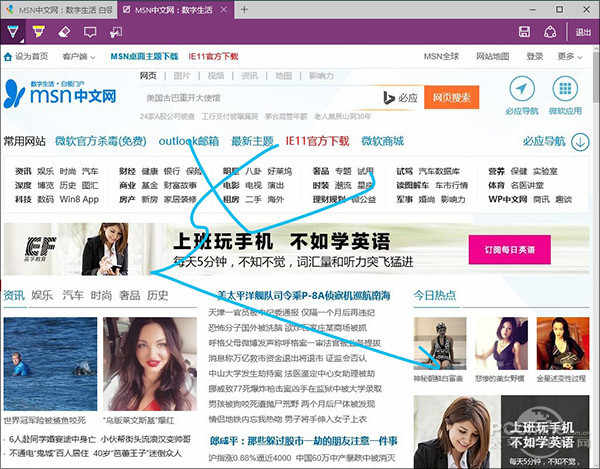Activate the Clip tool
This screenshot has height=469, width=600.
pos(116,31)
